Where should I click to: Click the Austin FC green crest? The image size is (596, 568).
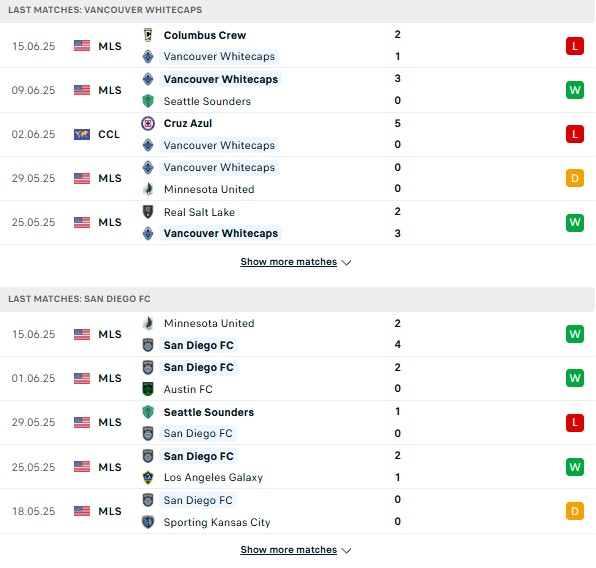148,389
